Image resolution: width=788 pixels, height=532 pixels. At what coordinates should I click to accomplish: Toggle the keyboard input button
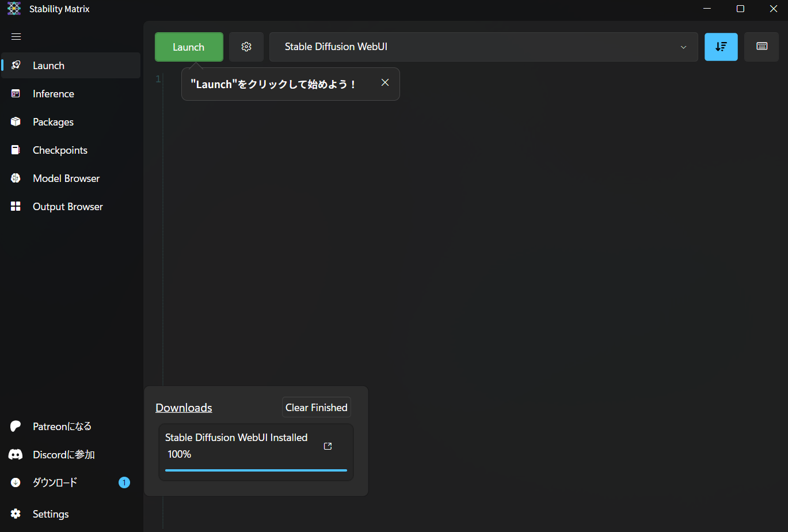tap(762, 47)
